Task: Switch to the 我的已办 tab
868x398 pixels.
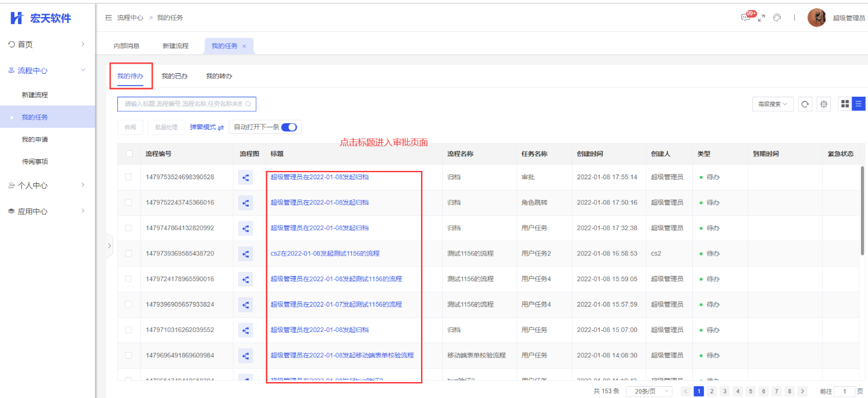Action: click(175, 76)
